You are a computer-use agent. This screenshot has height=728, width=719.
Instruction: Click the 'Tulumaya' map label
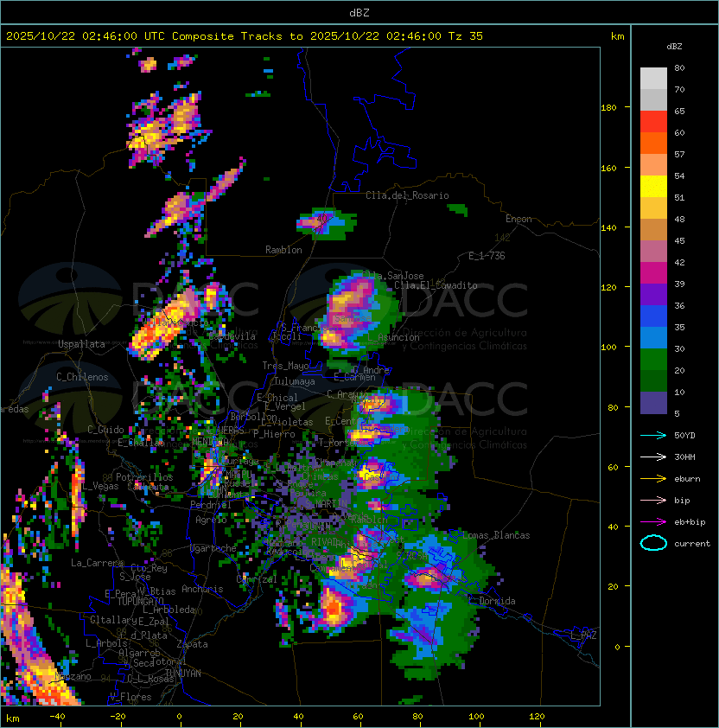click(295, 381)
